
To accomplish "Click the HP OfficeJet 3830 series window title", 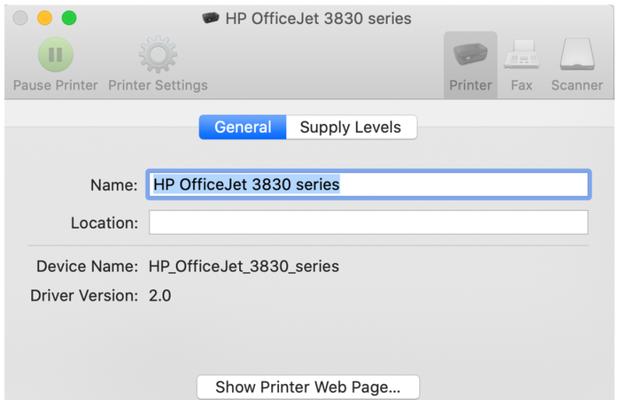I will pos(318,18).
